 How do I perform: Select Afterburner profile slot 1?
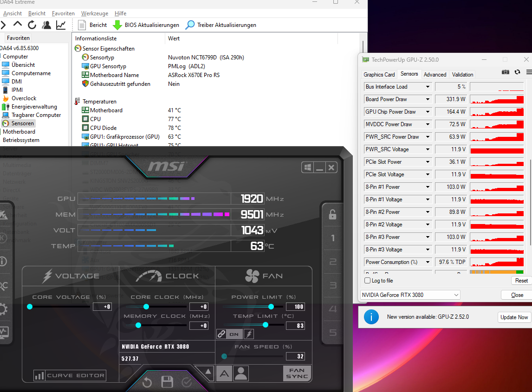(x=333, y=238)
